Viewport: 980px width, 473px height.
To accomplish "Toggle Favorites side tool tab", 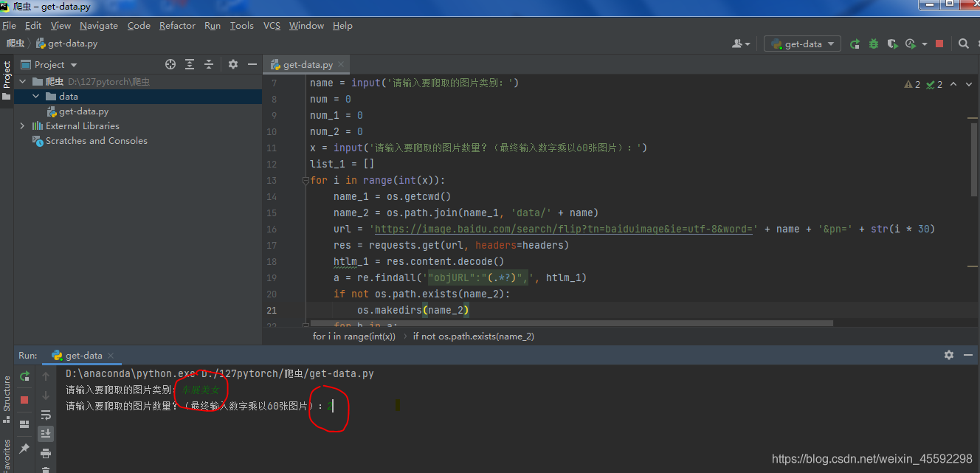I will tap(7, 455).
